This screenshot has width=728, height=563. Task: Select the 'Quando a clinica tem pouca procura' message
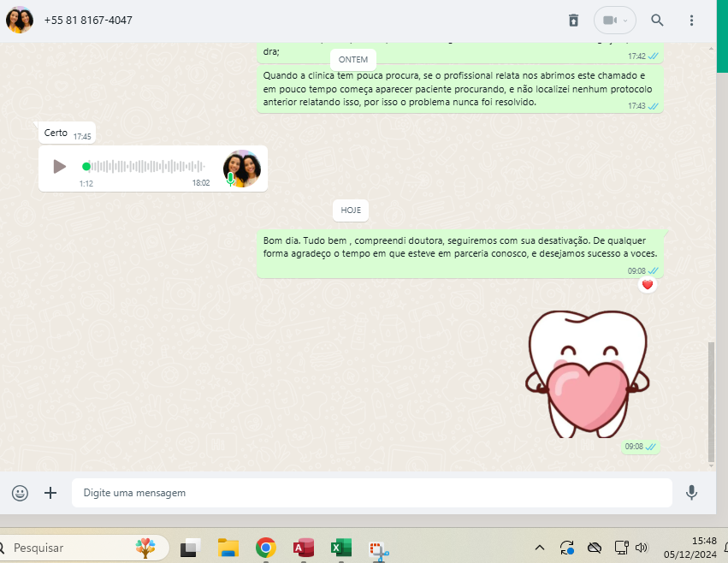pyautogui.click(x=460, y=89)
